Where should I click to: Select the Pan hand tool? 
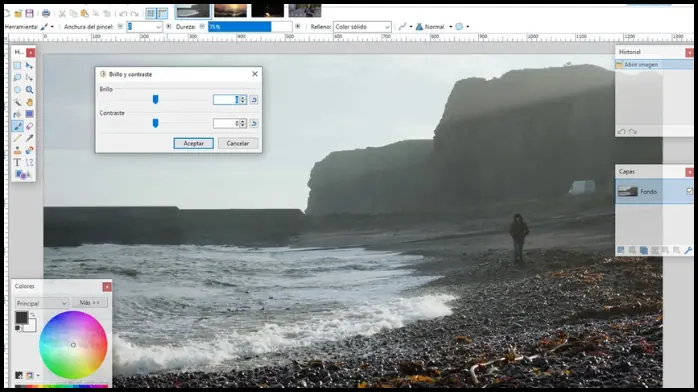[29, 102]
